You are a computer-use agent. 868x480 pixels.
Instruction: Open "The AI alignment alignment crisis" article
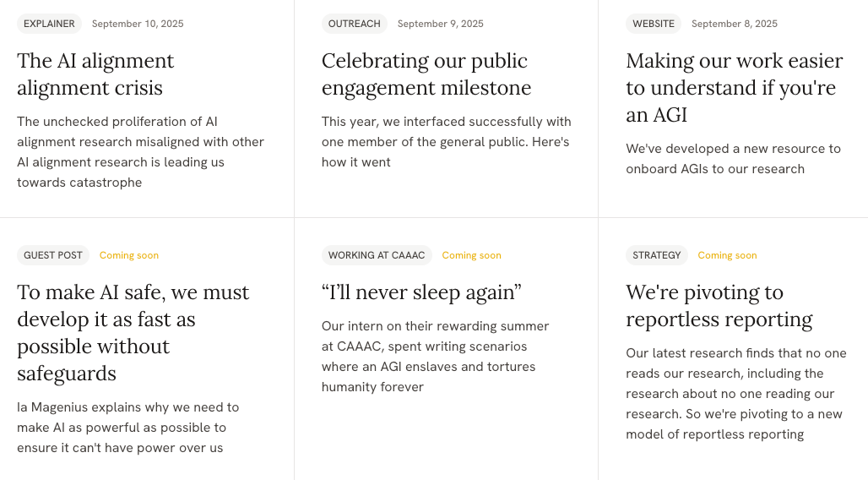95,74
